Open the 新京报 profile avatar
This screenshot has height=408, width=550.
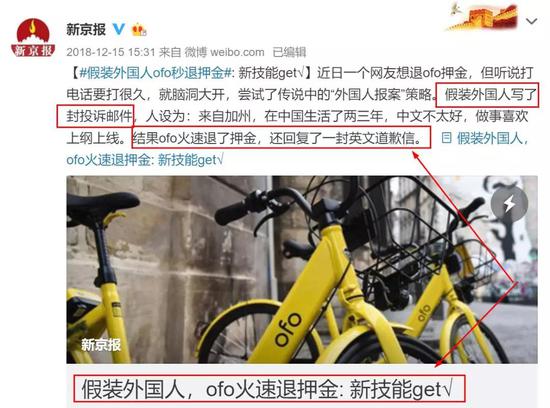point(33,38)
